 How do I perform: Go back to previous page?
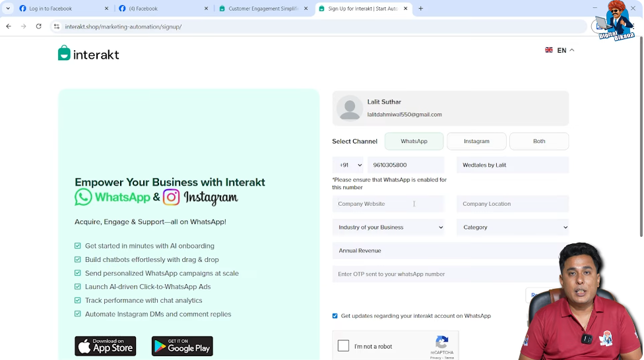click(x=9, y=26)
